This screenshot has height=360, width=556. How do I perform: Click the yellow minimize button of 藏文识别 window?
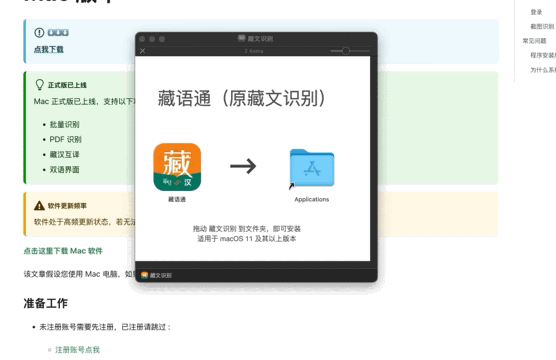(152, 39)
